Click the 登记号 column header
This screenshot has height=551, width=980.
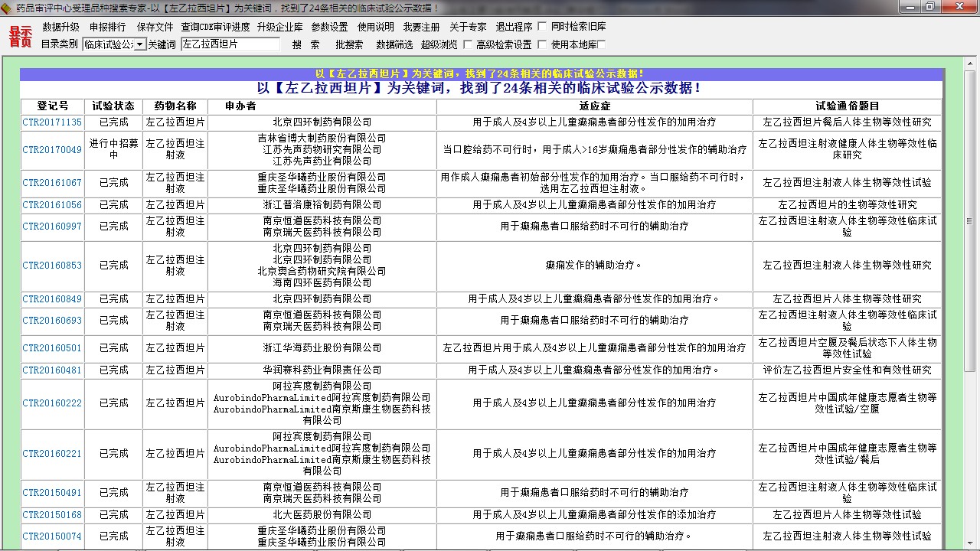(52, 106)
